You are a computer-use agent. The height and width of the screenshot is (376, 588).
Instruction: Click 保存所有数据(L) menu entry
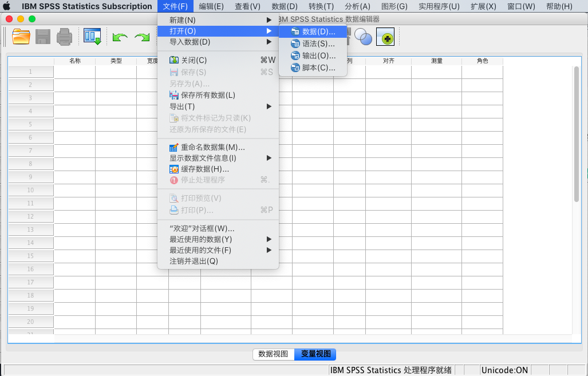pyautogui.click(x=207, y=95)
